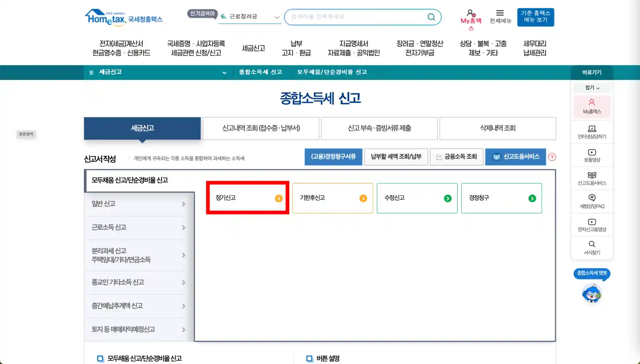Open 전자신고동영상 from the sidebar

[x=592, y=225]
